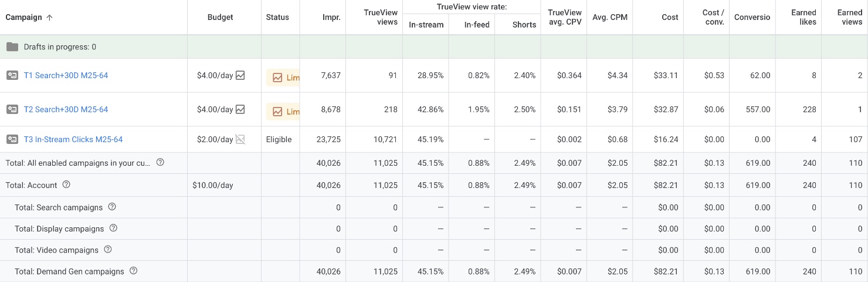Sort by the Cost column header

pos(670,17)
